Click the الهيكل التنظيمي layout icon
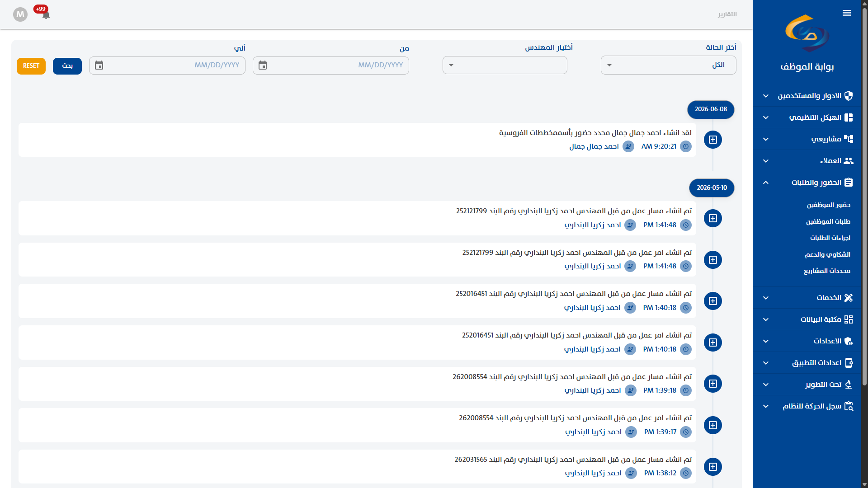The height and width of the screenshot is (488, 868). [849, 117]
